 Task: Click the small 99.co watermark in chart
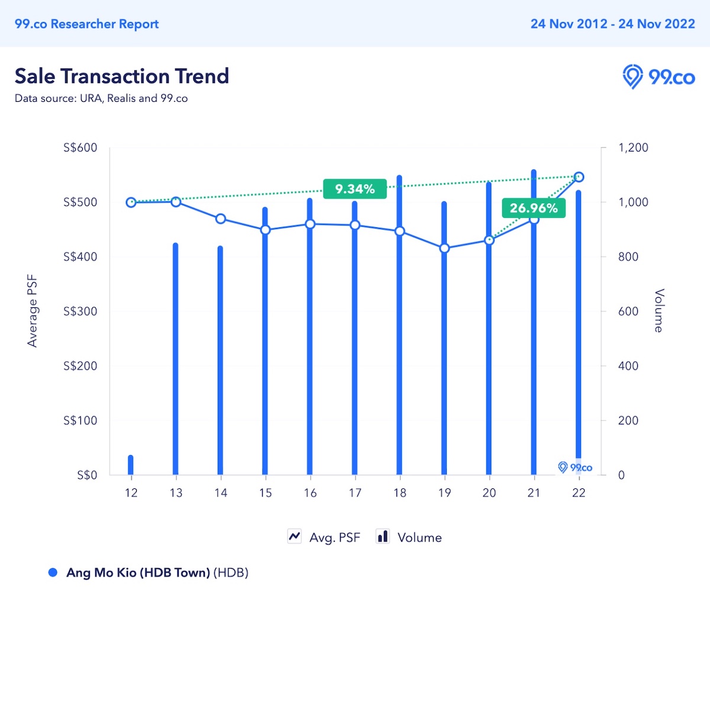575,468
